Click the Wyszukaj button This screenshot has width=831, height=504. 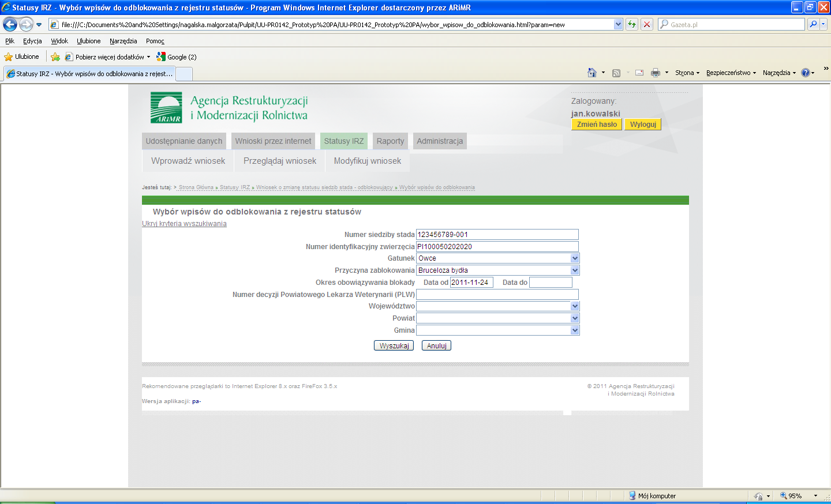pyautogui.click(x=394, y=346)
